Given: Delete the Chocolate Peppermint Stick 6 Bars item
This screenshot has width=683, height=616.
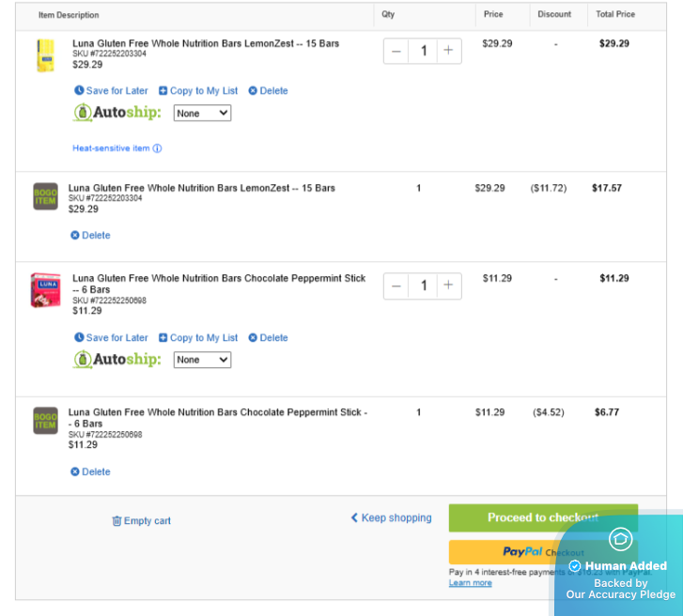Looking at the screenshot, I should coord(268,338).
